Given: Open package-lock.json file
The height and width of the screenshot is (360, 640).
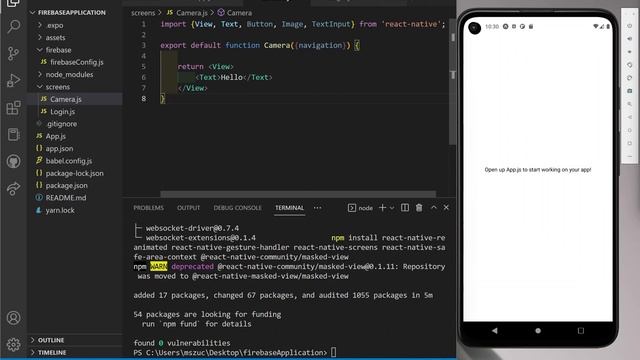Looking at the screenshot, I should click(x=75, y=173).
